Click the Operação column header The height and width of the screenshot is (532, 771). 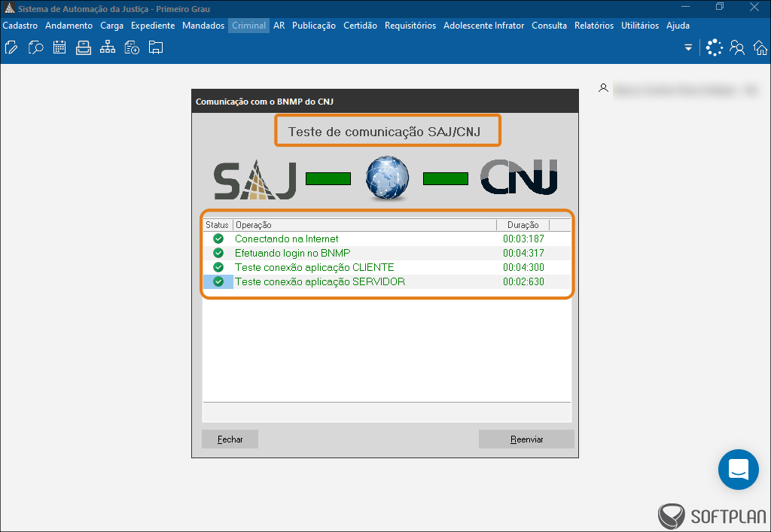[364, 225]
